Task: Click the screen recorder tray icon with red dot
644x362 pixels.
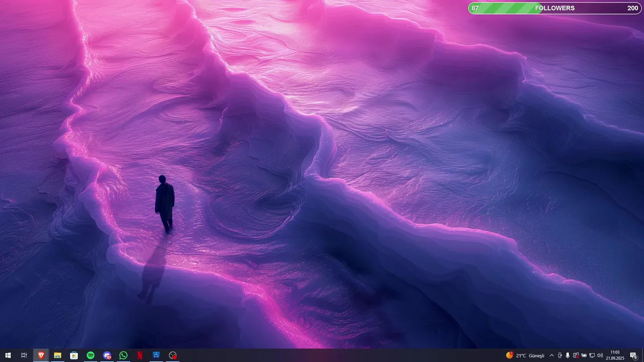Action: [576, 355]
